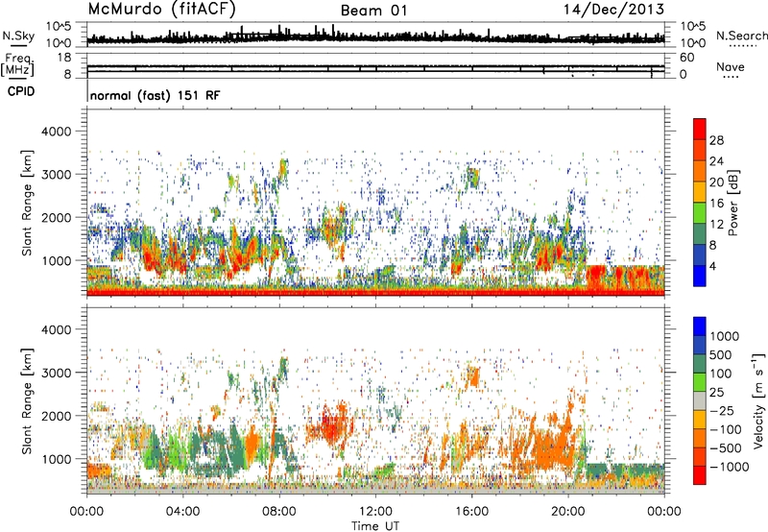Select the '24' power colorbar label
This screenshot has width=768, height=532.
click(716, 161)
